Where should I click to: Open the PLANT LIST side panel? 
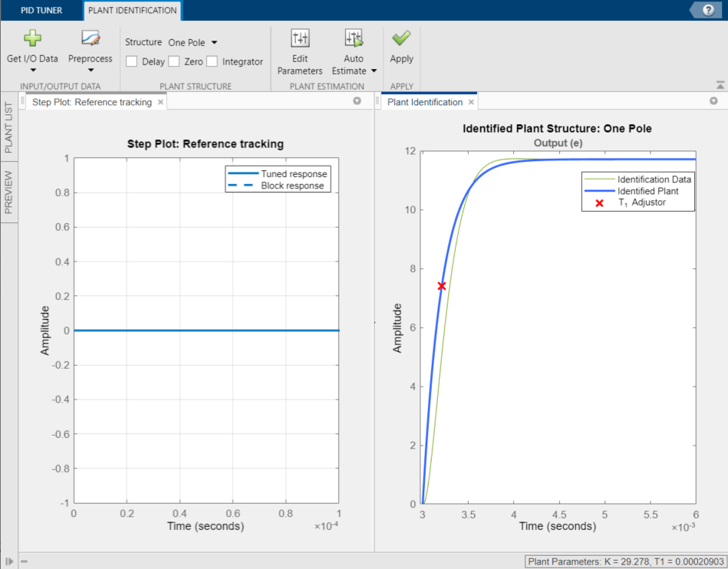[x=9, y=127]
